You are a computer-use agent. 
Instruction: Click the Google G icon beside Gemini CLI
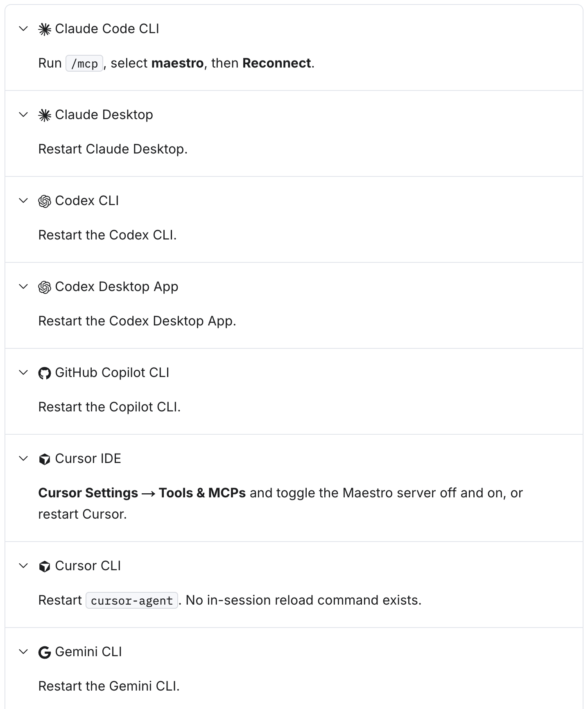coord(45,653)
